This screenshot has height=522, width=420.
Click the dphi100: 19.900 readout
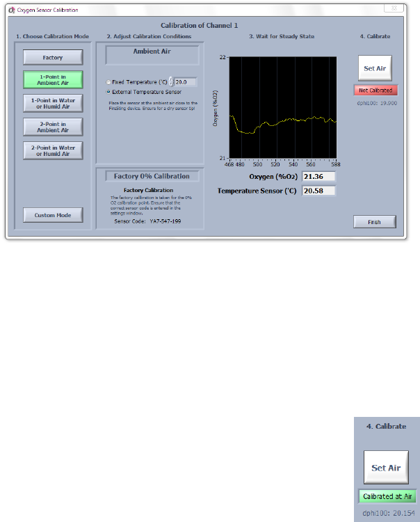pyautogui.click(x=377, y=103)
